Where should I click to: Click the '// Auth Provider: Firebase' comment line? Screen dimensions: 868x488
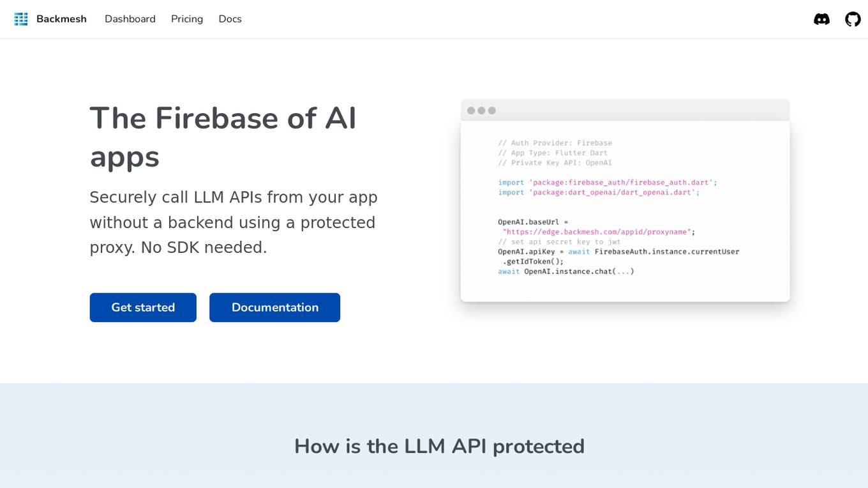click(555, 143)
